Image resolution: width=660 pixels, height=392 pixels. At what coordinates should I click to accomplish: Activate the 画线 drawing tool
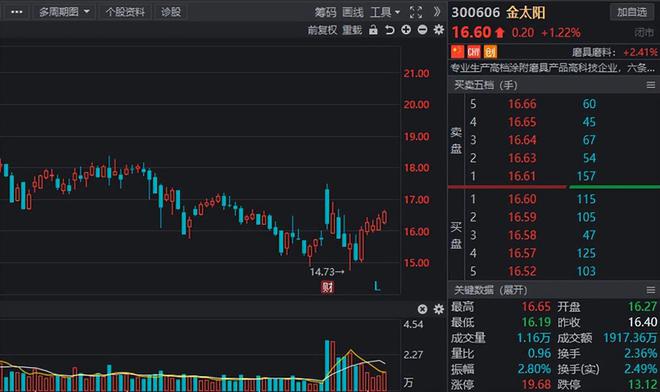pyautogui.click(x=353, y=12)
